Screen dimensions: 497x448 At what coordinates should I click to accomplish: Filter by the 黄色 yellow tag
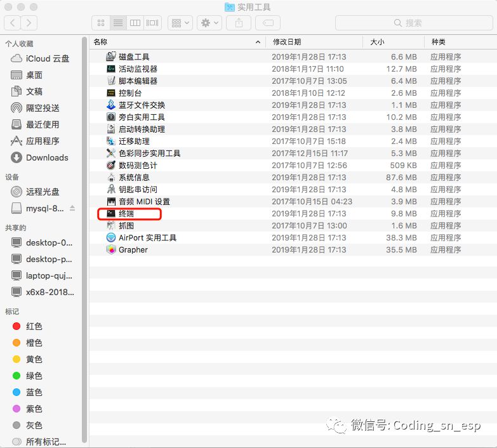(27, 359)
